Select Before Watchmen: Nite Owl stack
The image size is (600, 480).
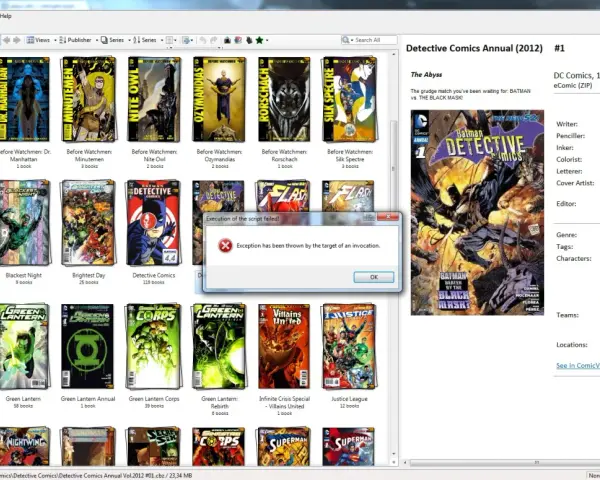[154, 99]
